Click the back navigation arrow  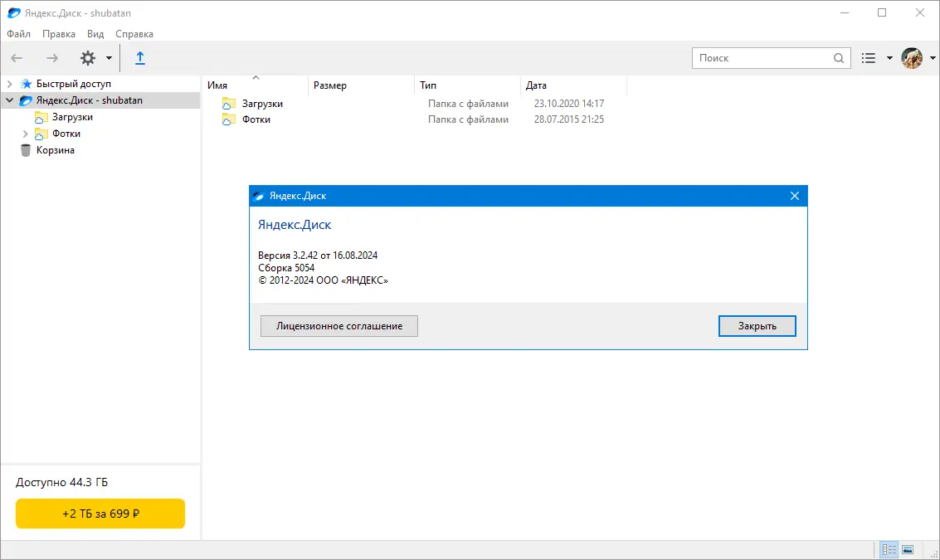pyautogui.click(x=17, y=58)
